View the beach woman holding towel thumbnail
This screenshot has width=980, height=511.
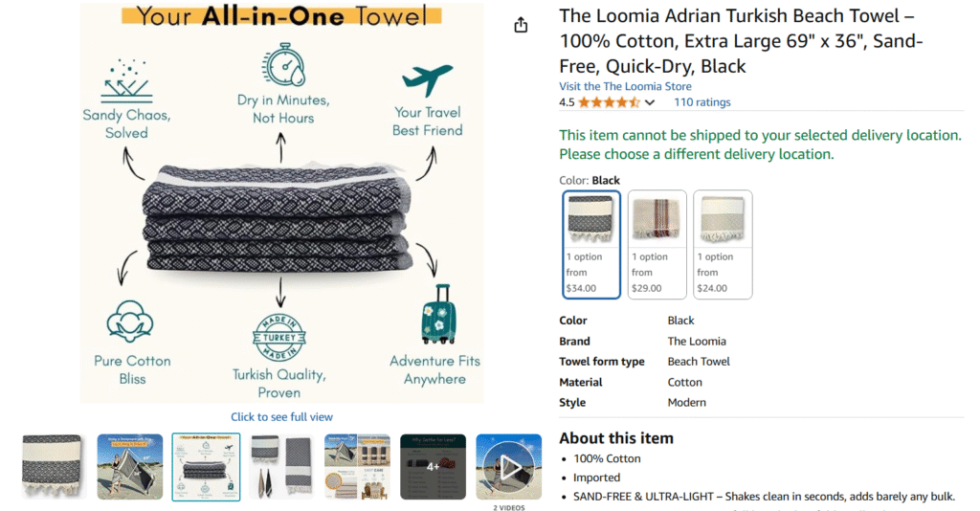[x=130, y=467]
